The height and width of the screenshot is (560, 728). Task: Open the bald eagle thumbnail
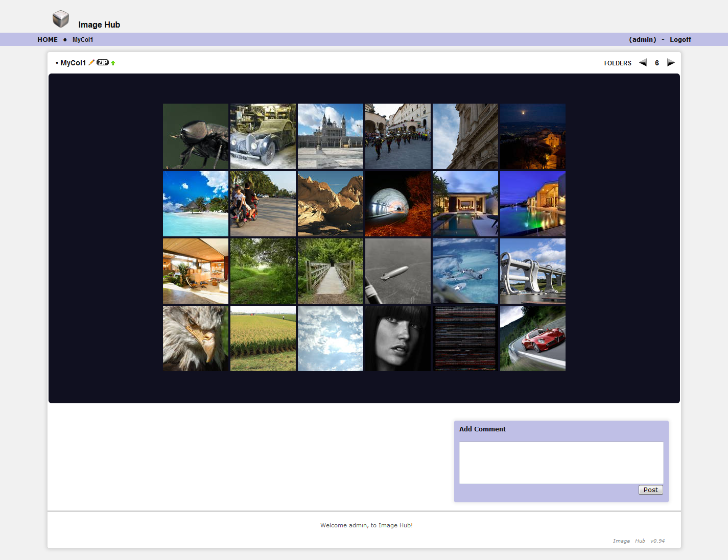point(196,338)
